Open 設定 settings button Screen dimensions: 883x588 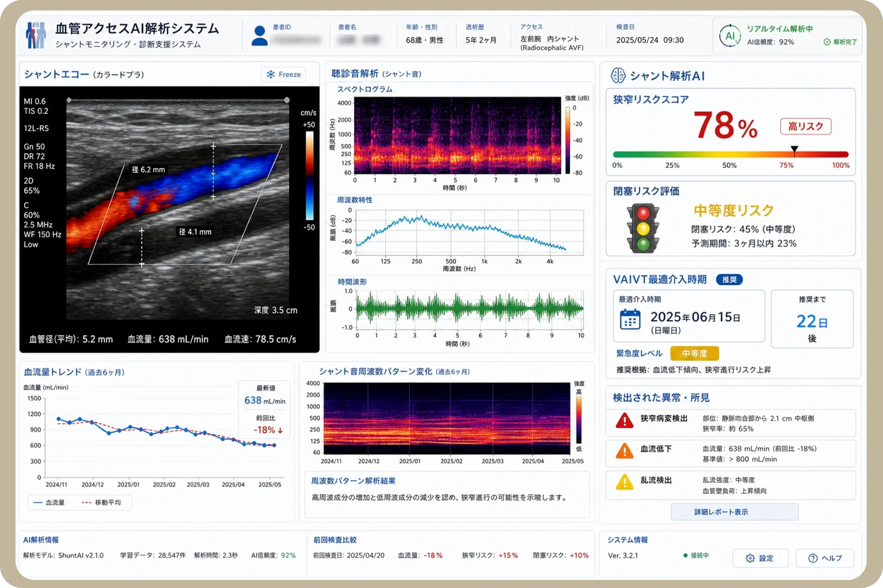[760, 558]
